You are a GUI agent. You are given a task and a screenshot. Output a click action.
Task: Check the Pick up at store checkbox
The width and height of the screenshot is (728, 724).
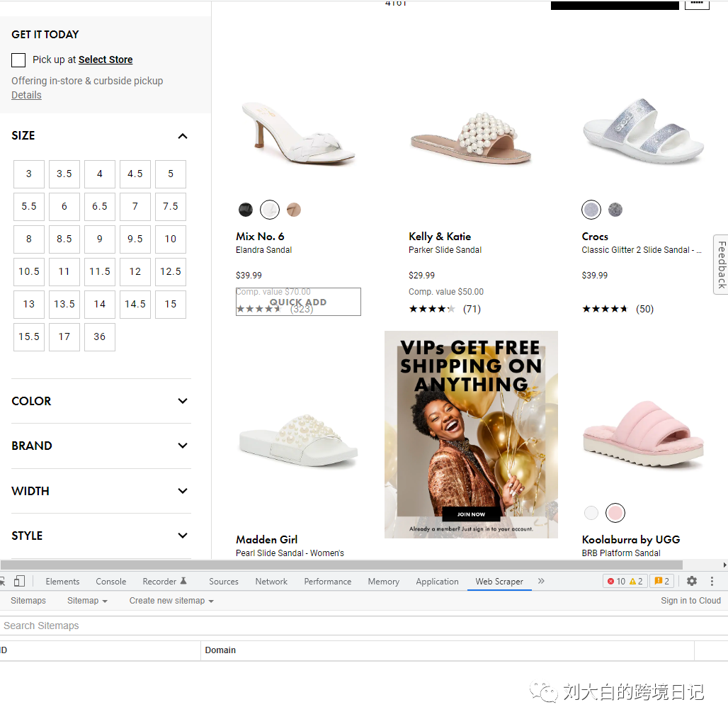18,60
